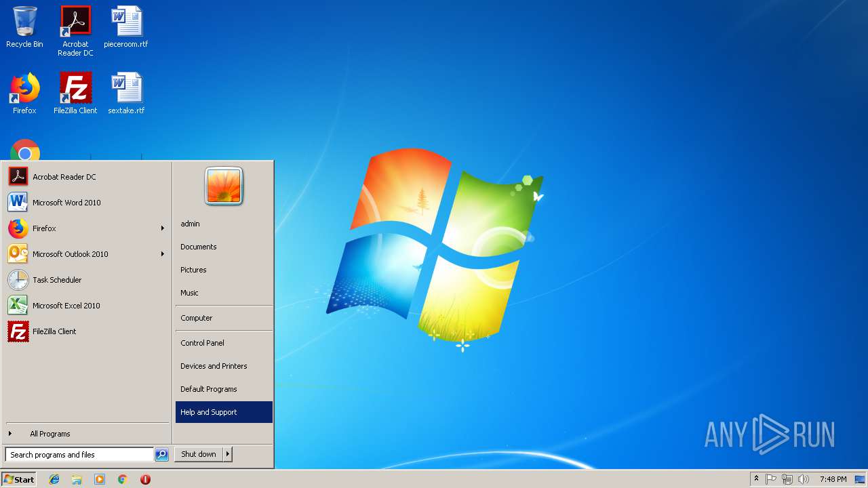This screenshot has height=488, width=868.
Task: Open network status tray icon
Action: 787,479
